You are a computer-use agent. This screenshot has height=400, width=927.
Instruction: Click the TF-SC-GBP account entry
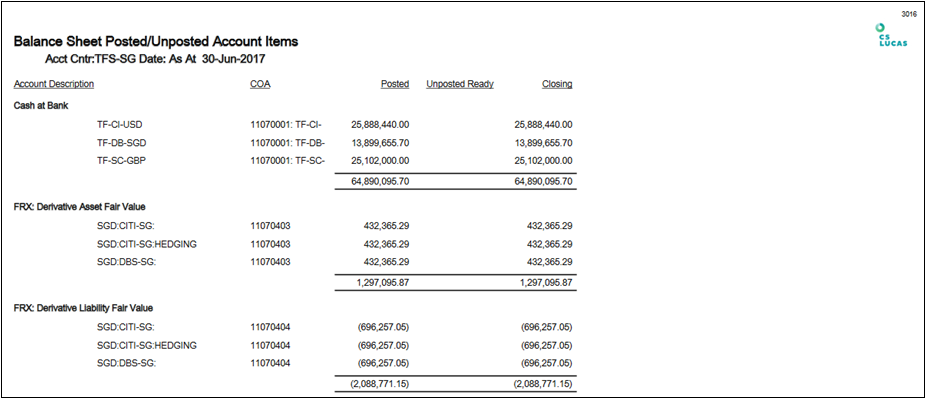121,160
